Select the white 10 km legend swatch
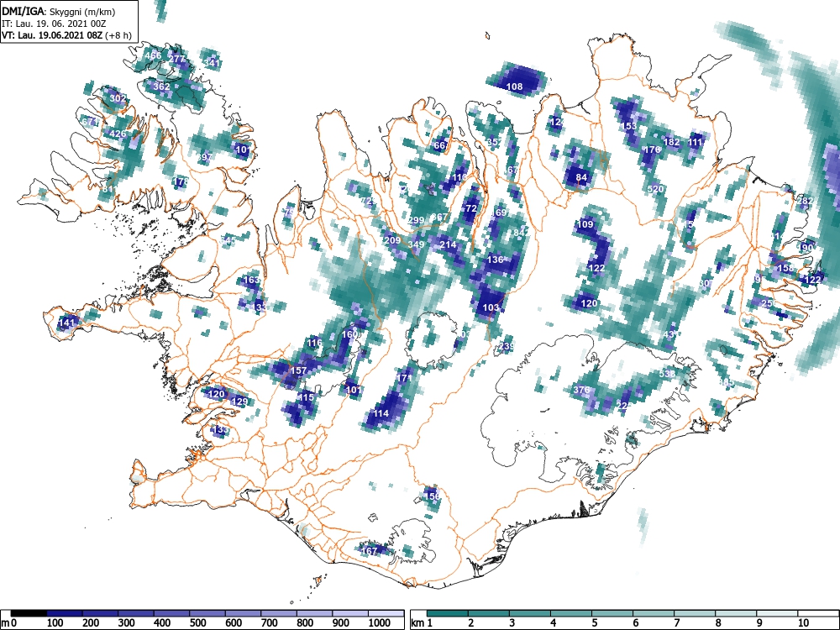This screenshot has height=630, width=840. tap(818, 613)
